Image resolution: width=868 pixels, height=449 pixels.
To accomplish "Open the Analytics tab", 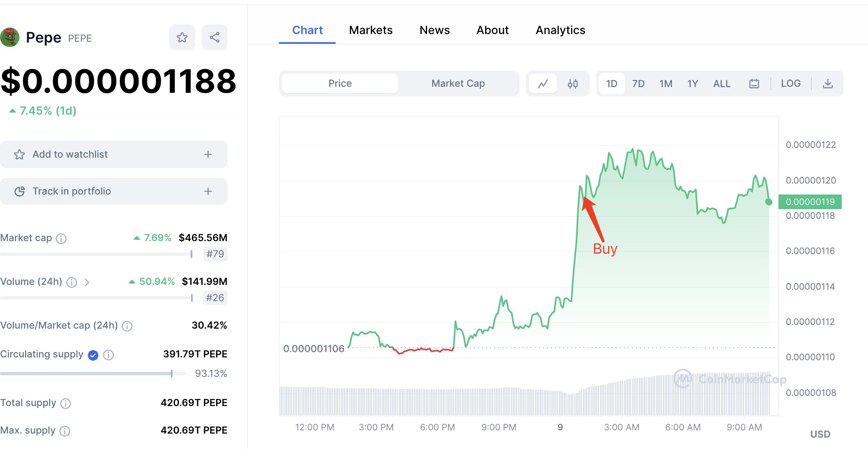I will [560, 30].
